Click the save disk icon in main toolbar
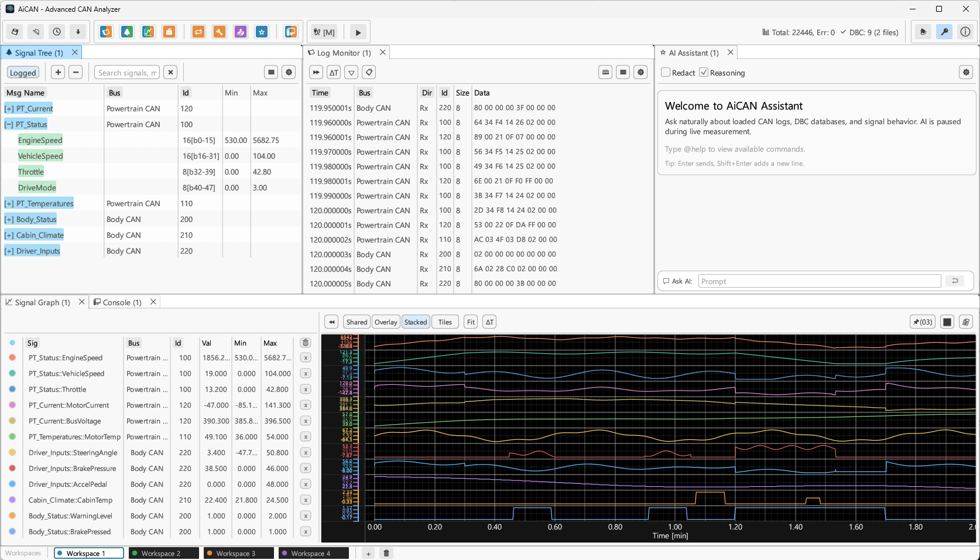Image resolution: width=980 pixels, height=560 pixels. (x=15, y=32)
